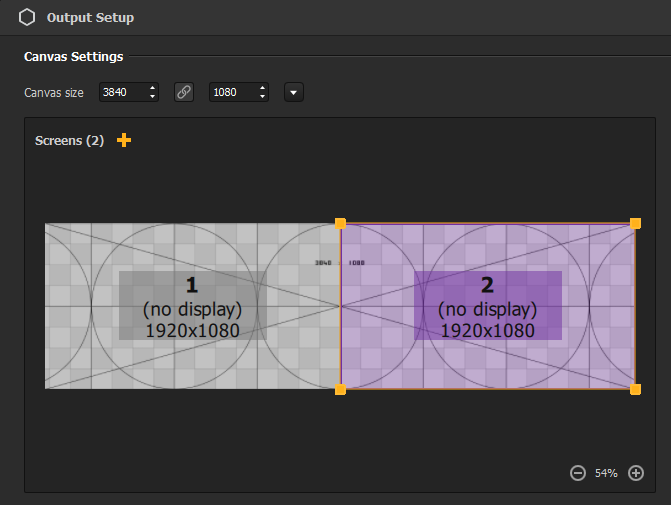The image size is (671, 505).
Task: Click the 54% zoom level label
Action: click(x=606, y=473)
